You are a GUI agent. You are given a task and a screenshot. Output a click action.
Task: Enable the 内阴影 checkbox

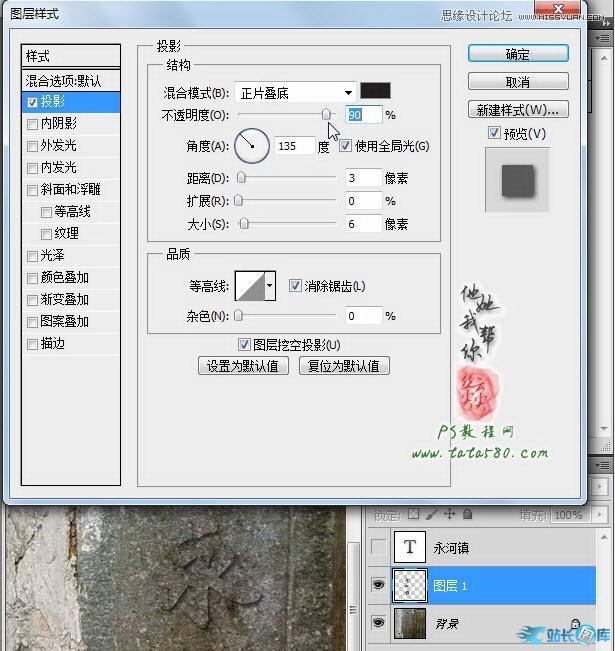click(x=34, y=124)
